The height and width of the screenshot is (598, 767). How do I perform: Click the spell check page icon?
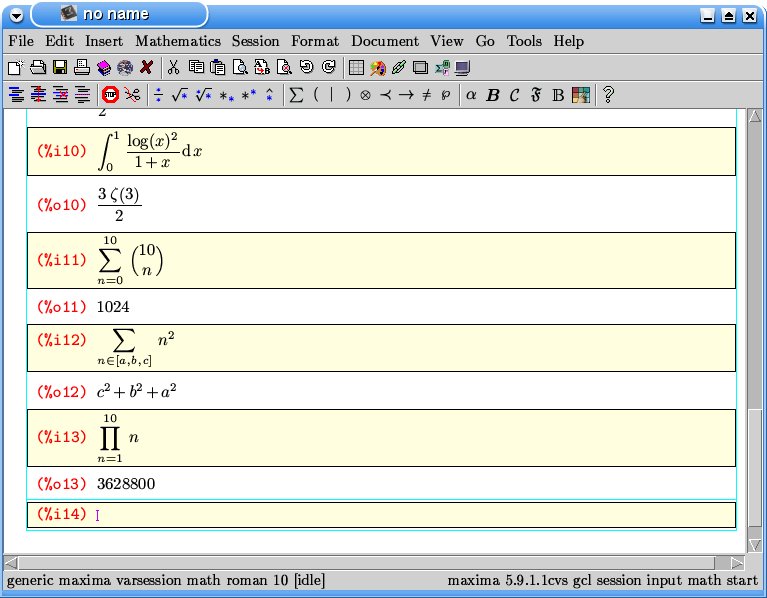click(284, 67)
